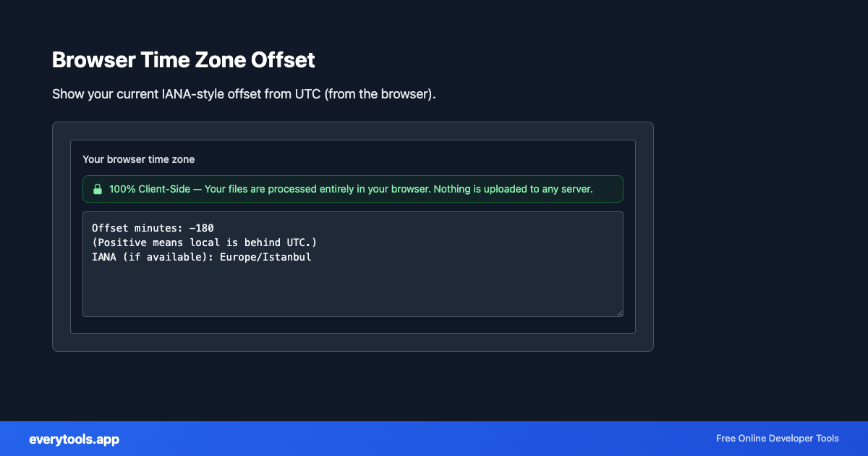Image resolution: width=868 pixels, height=456 pixels.
Task: Click the textarea resize grip
Action: [x=620, y=313]
